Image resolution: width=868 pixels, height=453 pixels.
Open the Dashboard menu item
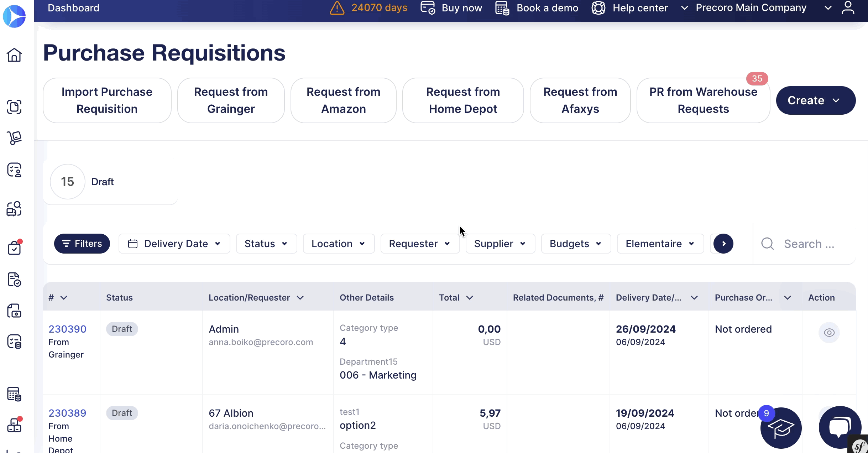74,8
